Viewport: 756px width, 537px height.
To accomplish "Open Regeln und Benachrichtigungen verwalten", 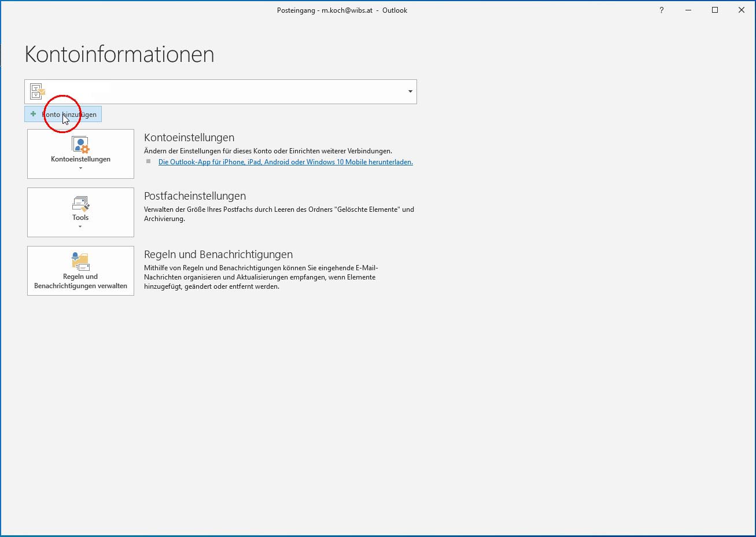I will click(x=80, y=271).
